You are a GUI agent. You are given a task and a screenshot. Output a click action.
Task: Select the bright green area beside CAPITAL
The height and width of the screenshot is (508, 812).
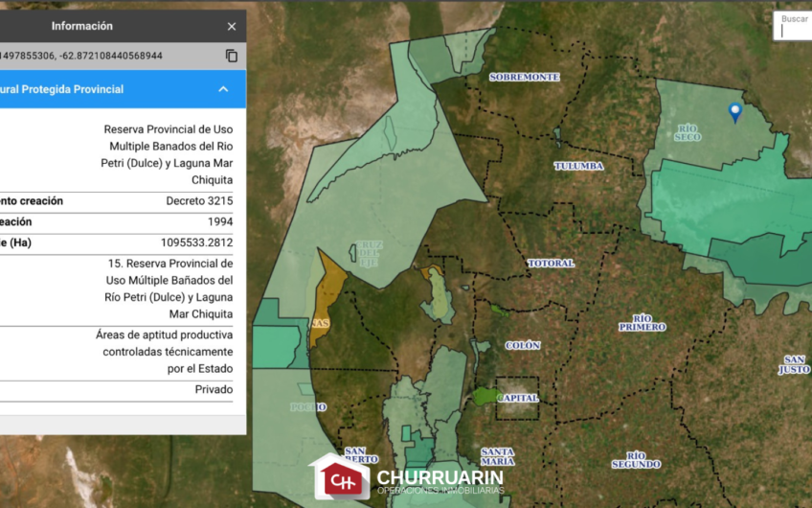coord(485,396)
